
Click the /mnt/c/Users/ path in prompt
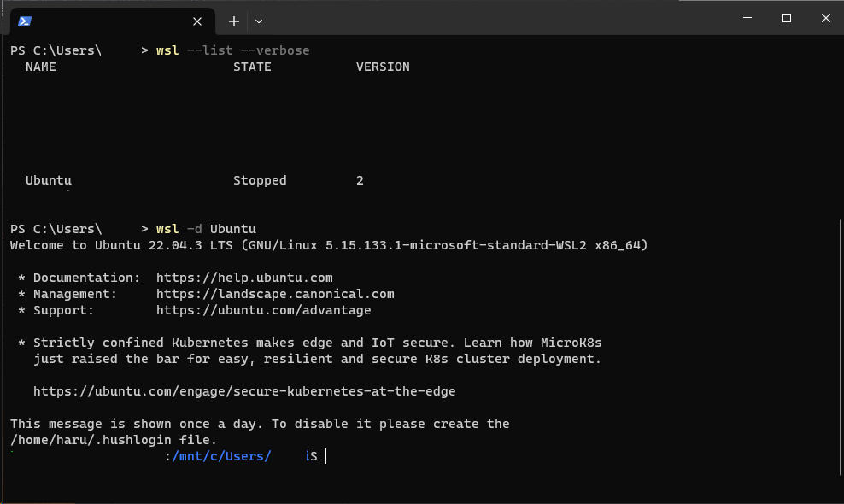coord(221,456)
